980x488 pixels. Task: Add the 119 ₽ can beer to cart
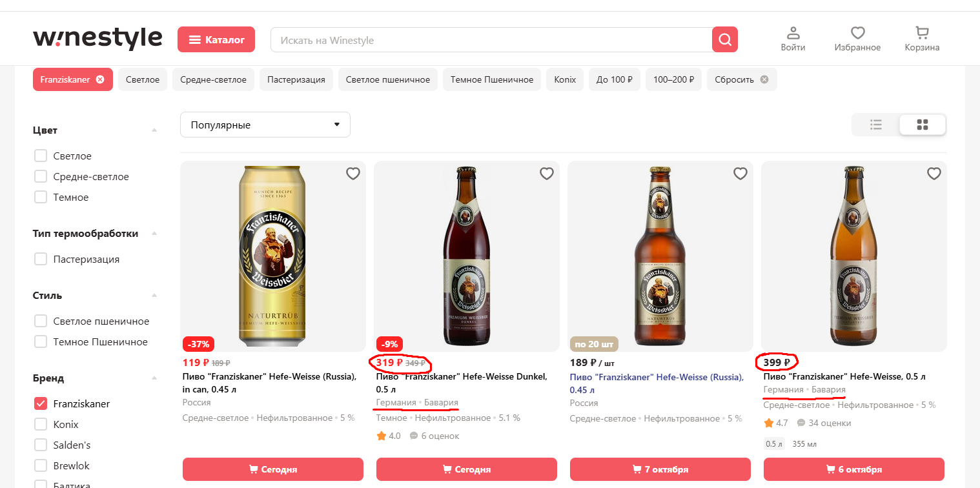point(273,469)
